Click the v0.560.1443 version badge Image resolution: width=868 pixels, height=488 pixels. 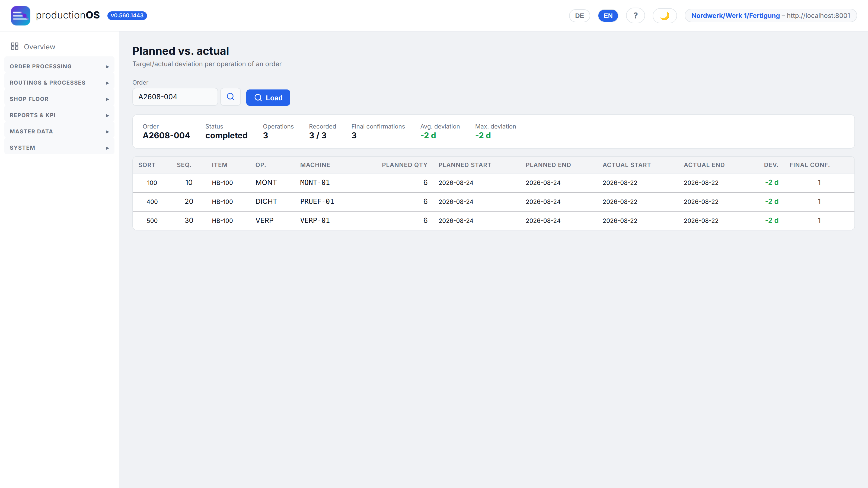tap(127, 15)
